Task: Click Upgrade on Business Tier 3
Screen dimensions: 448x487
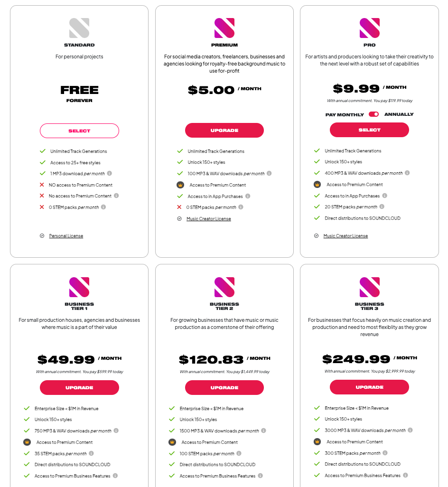Action: pyautogui.click(x=369, y=387)
